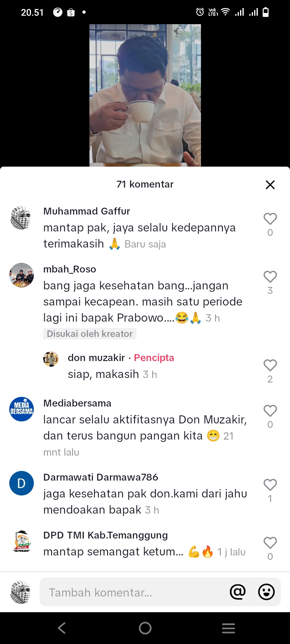This screenshot has width=290, height=644.
Task: Open DPD TMI Kab.Temanggung avatar
Action: tap(21, 541)
